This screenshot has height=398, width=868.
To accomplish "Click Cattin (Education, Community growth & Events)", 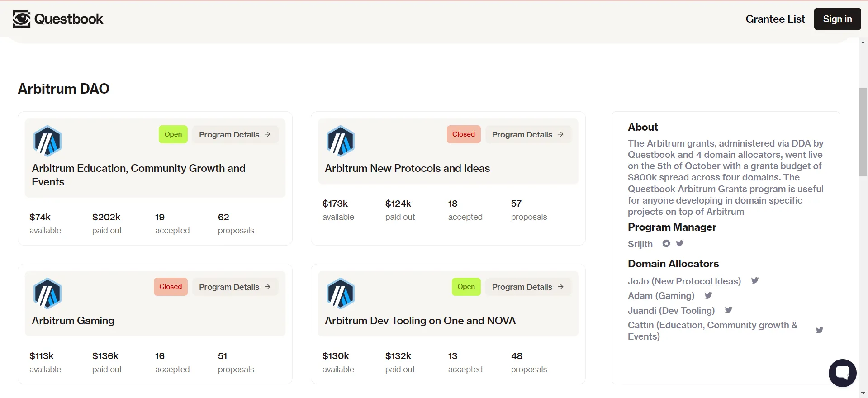I will [x=713, y=331].
